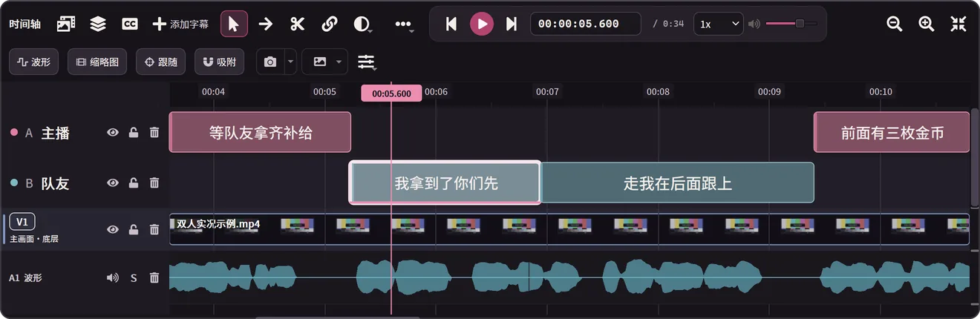Zoom out the timeline
980x319 pixels.
(895, 24)
